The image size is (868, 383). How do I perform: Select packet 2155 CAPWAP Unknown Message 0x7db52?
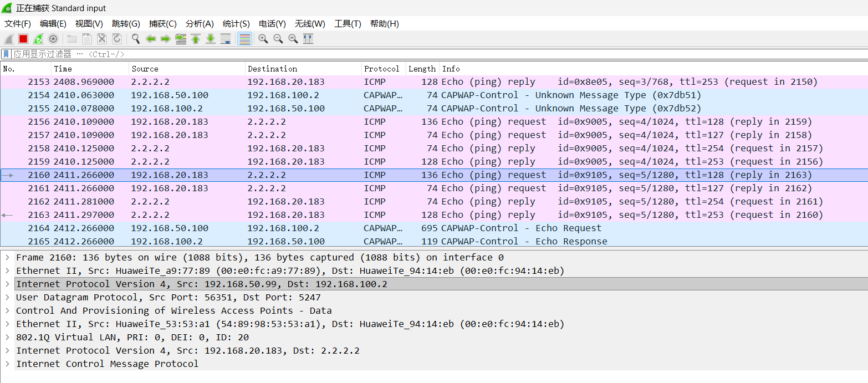coord(434,108)
